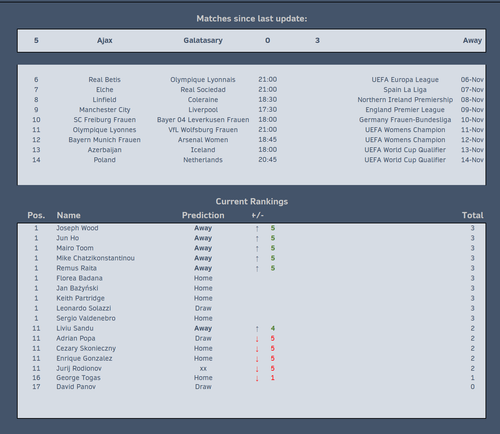Select Olympique Lyonnais opponent name
This screenshot has height=434, width=500.
[x=203, y=80]
